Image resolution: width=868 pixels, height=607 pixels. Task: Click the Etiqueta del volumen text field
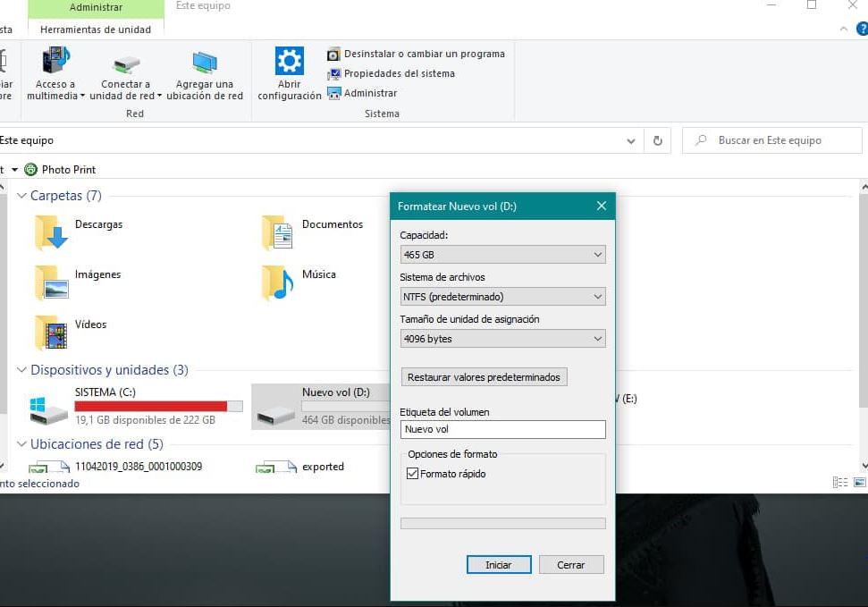502,430
